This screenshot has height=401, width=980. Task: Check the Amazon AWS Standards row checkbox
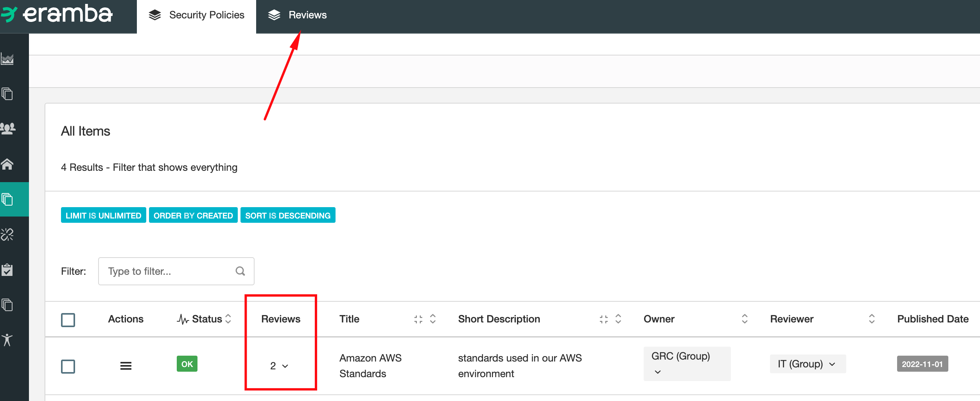(68, 366)
